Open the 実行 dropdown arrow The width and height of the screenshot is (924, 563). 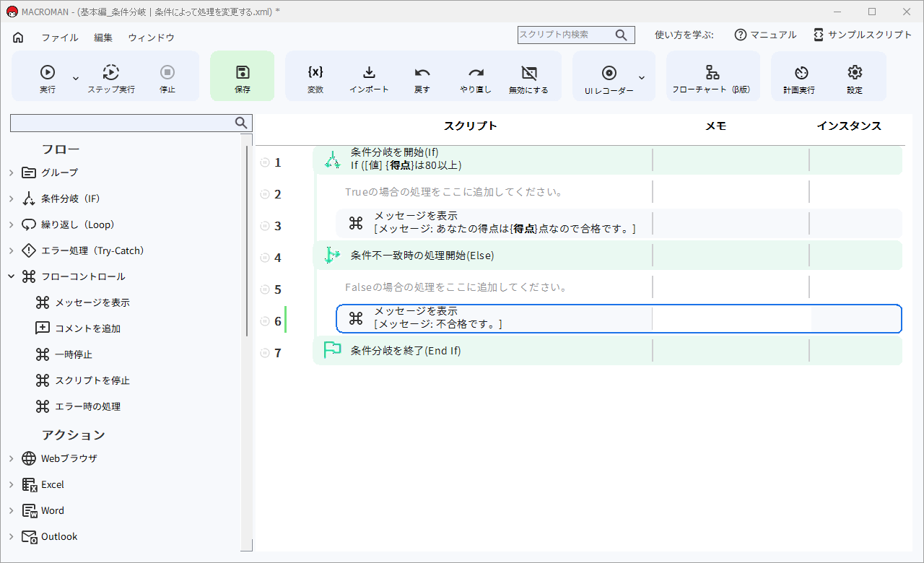76,77
